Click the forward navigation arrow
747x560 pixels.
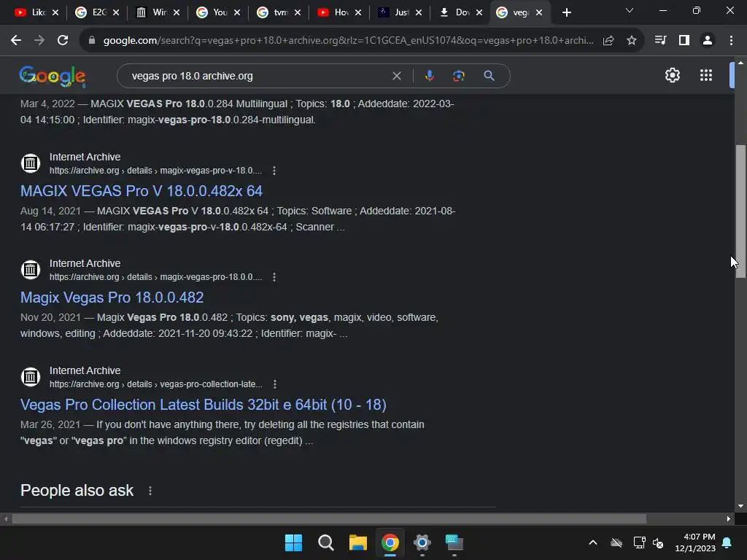[39, 41]
